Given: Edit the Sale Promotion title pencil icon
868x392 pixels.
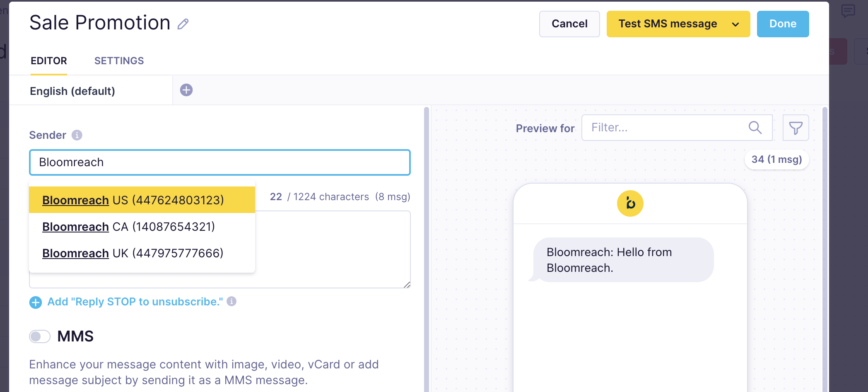Looking at the screenshot, I should [x=183, y=24].
